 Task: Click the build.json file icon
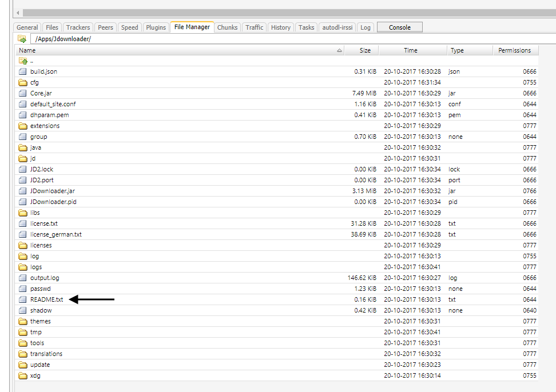coord(23,71)
